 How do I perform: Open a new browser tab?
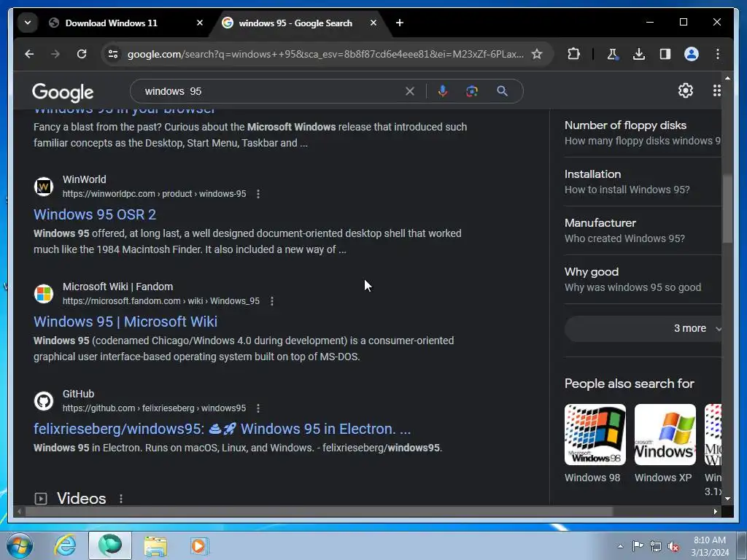pyautogui.click(x=400, y=23)
